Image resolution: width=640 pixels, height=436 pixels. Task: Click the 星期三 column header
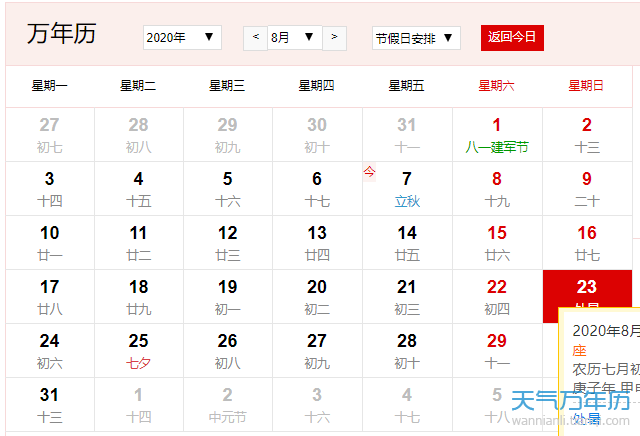pyautogui.click(x=227, y=86)
